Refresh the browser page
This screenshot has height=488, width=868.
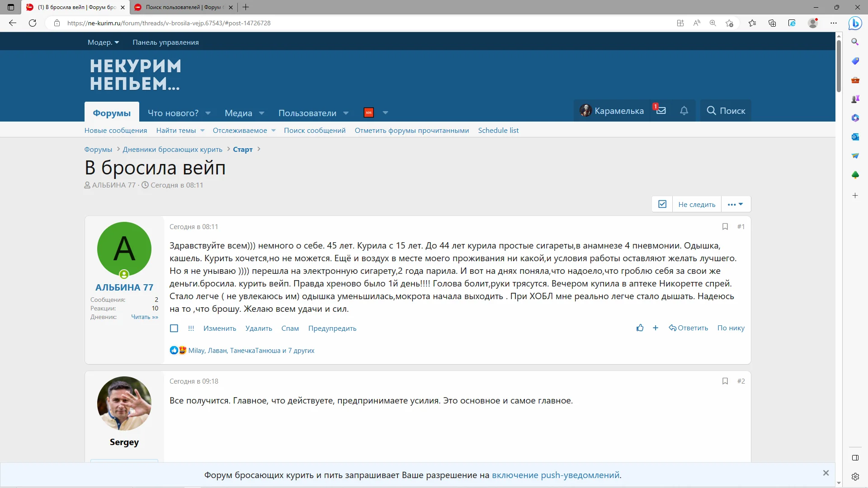(33, 23)
